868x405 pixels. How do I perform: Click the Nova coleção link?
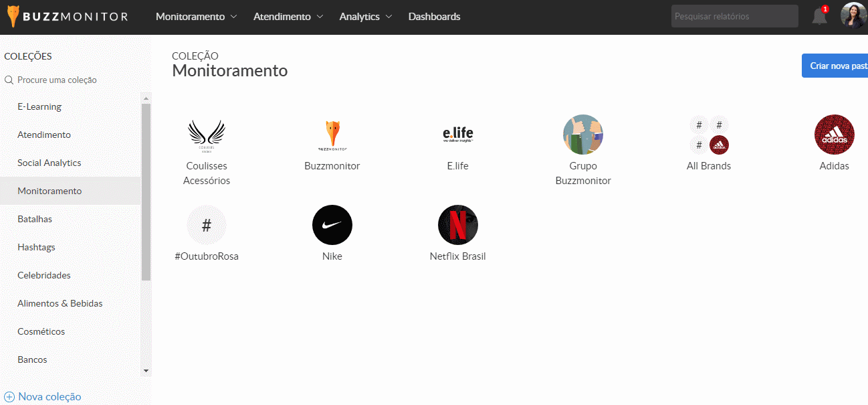(x=43, y=396)
